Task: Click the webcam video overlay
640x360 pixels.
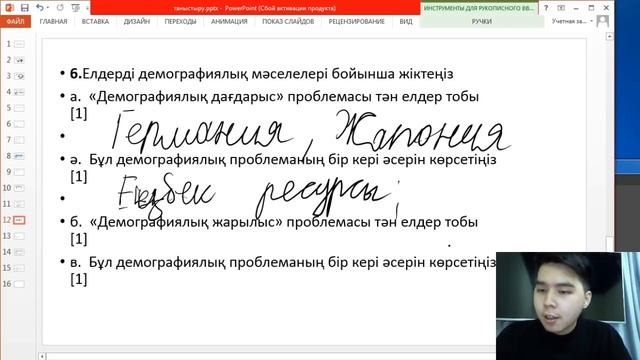Action: [568, 306]
